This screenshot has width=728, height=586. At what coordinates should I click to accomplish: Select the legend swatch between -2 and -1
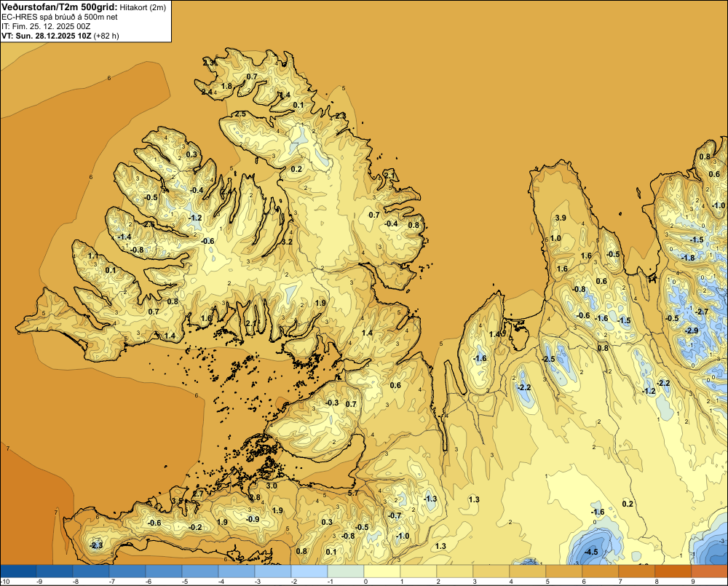click(x=309, y=571)
